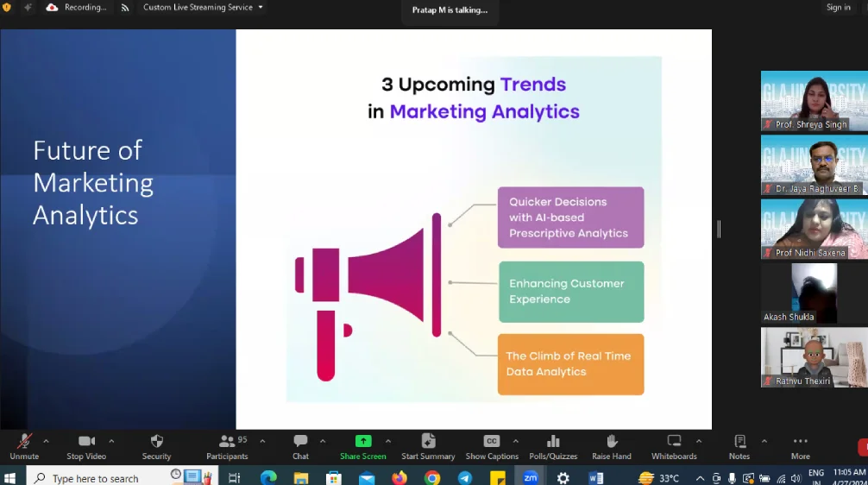
Task: Click the Sign in link
Action: pos(838,8)
